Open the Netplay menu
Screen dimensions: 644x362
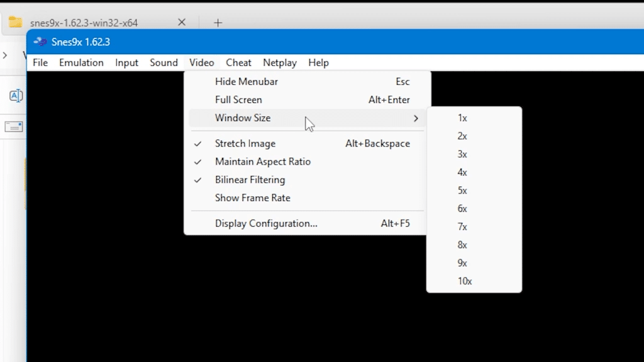pos(280,63)
